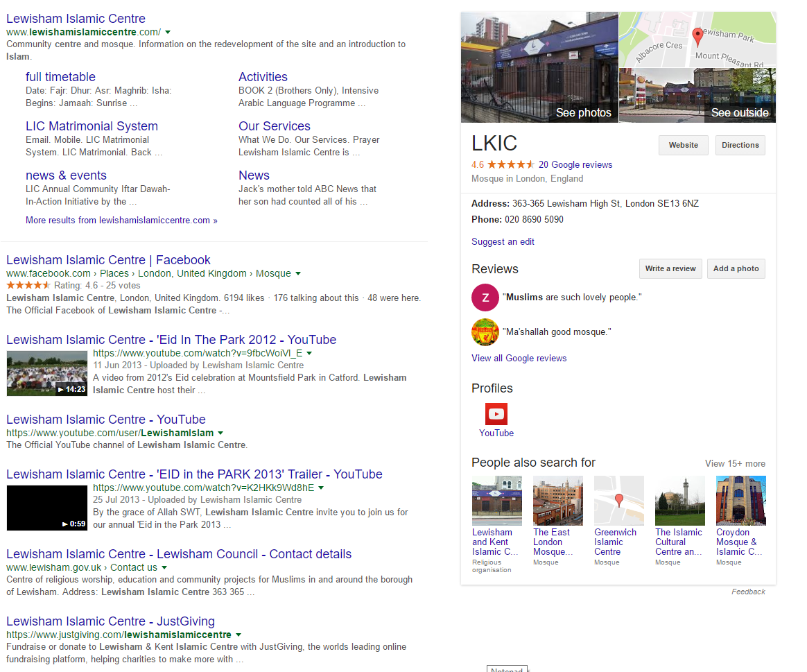This screenshot has width=807, height=672.
Task: Open The Islamic Cultural Centre thumbnail
Action: click(680, 501)
